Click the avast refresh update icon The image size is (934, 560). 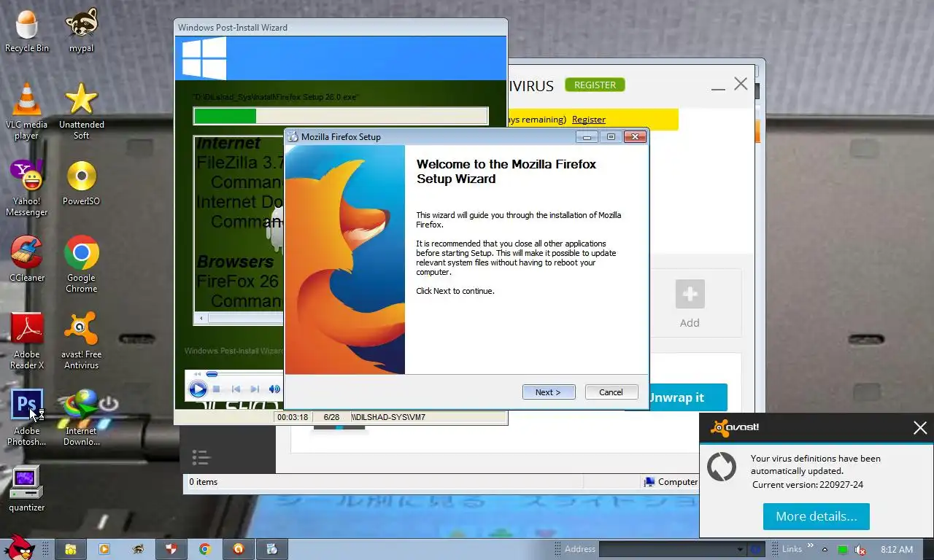coord(722,467)
